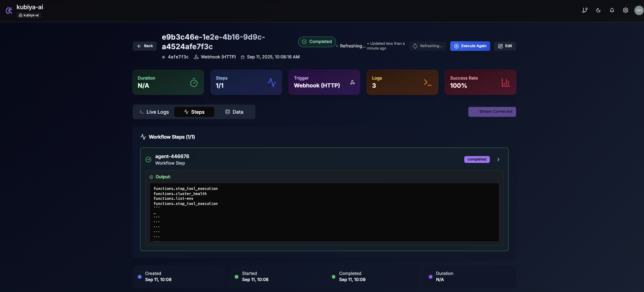Viewport: 644px width, 292px height.
Task: Open the Data tab
Action: pyautogui.click(x=234, y=112)
